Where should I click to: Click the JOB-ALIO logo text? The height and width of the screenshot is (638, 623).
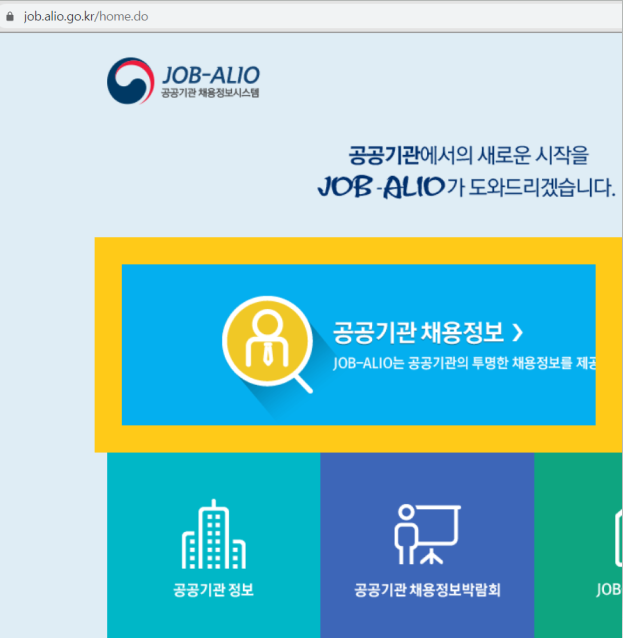[211, 75]
